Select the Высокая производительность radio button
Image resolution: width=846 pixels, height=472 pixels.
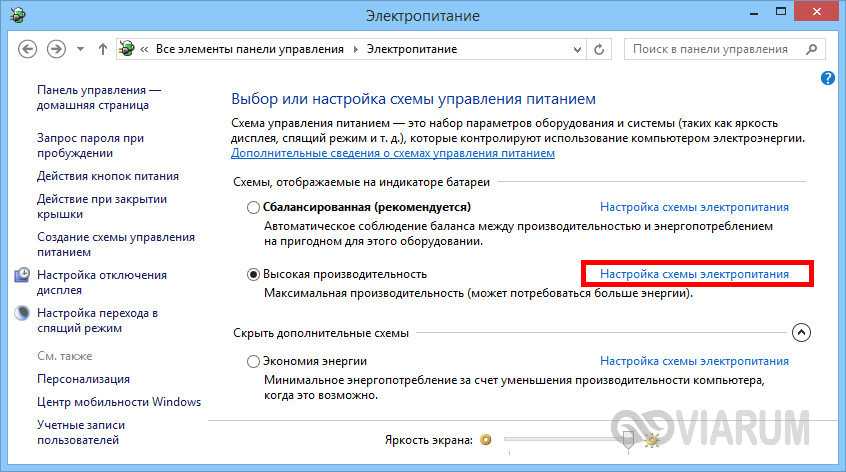(x=253, y=274)
